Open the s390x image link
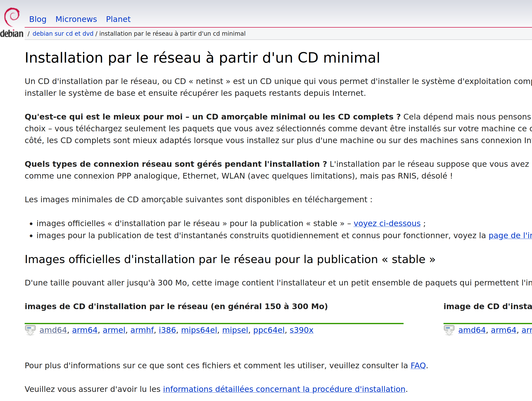Screen dimensions: 532x401 click(x=301, y=330)
